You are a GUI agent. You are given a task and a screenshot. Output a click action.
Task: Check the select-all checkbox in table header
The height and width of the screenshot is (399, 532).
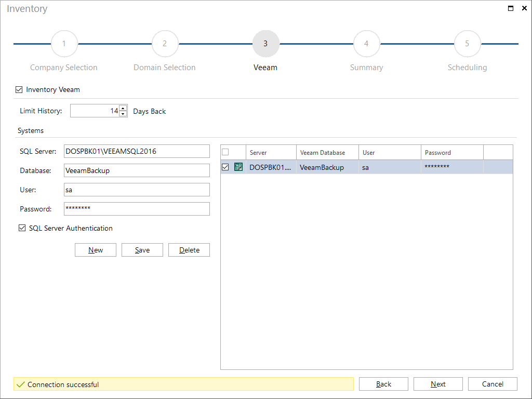click(x=225, y=152)
